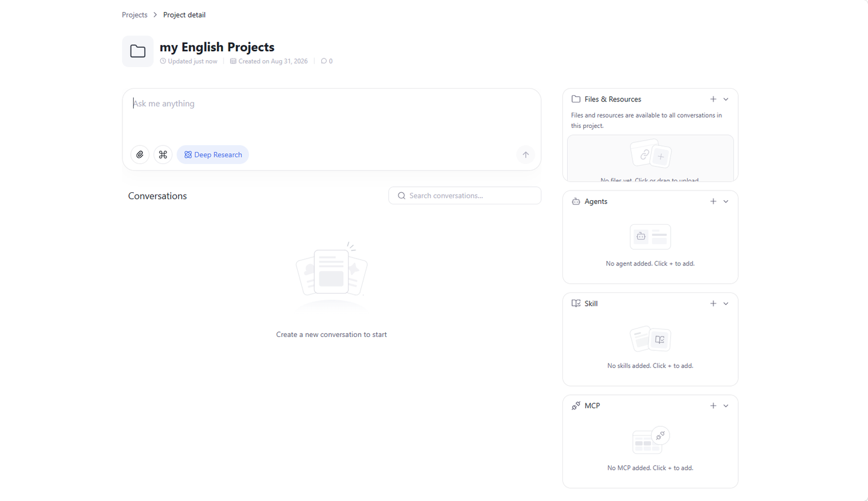
Task: Click No agent added message
Action: coord(650,263)
